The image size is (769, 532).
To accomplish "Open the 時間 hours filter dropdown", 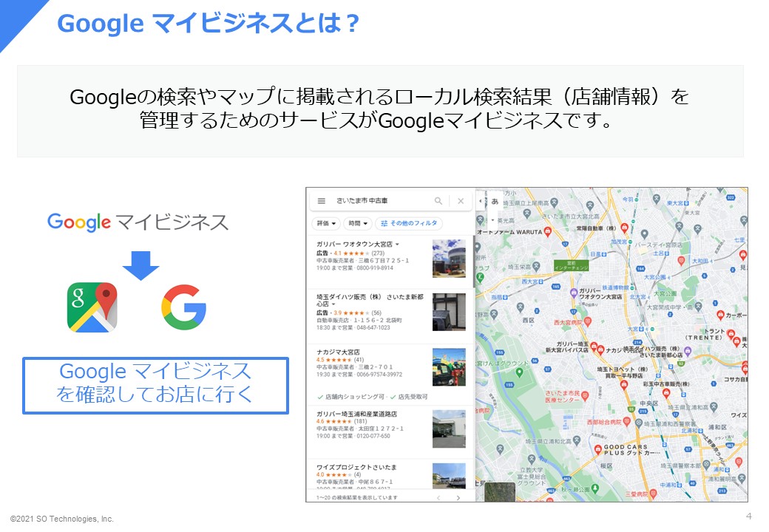I will [358, 223].
